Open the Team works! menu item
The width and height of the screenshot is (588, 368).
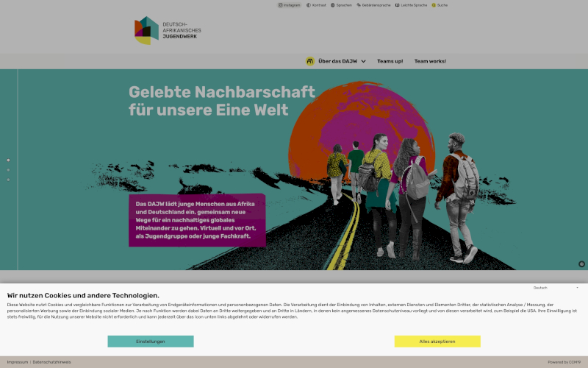tap(430, 61)
